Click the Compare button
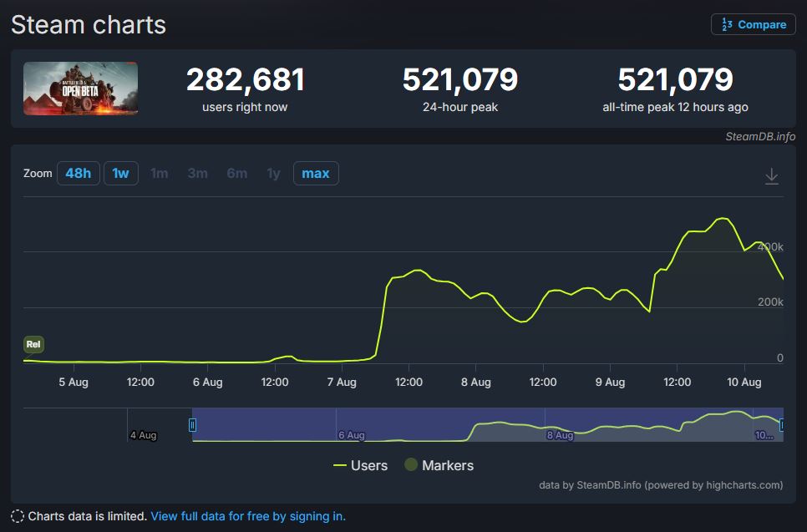This screenshot has width=807, height=532. (753, 25)
